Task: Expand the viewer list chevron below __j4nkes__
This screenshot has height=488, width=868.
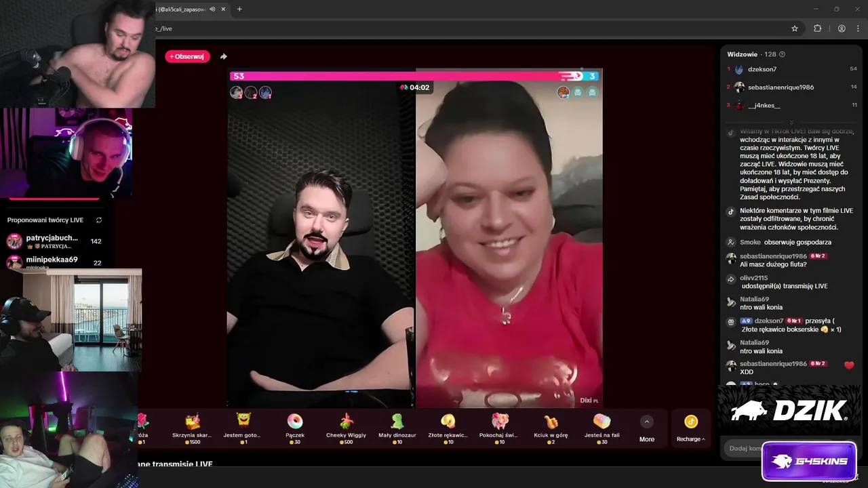Action: [791, 122]
